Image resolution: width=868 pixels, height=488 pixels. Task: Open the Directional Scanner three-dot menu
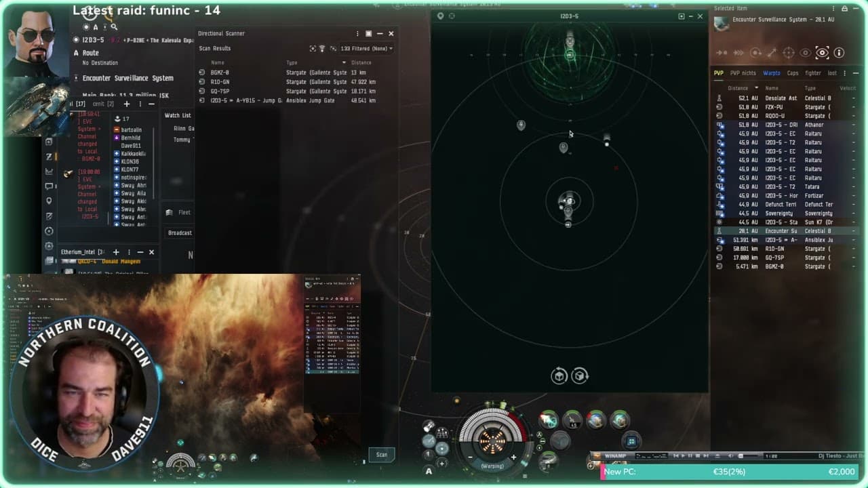(357, 33)
